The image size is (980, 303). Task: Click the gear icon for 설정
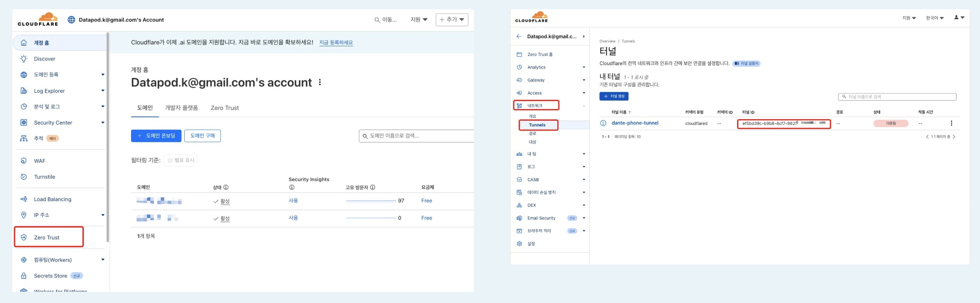pos(519,244)
